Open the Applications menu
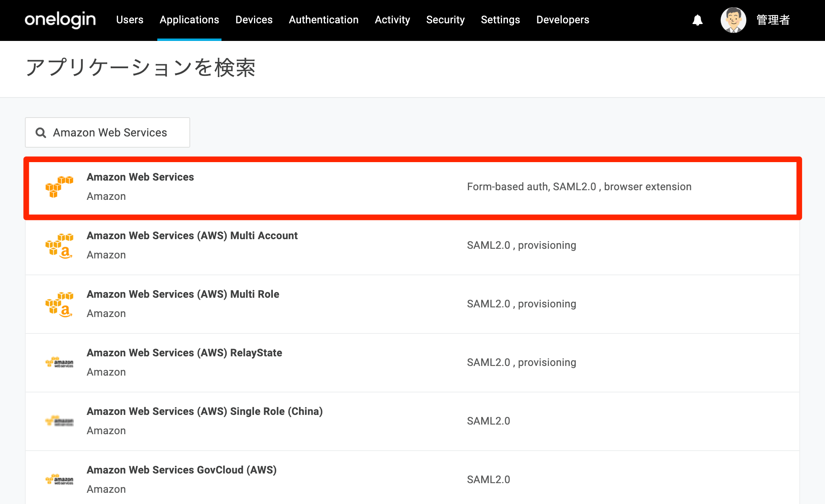Viewport: 825px width, 504px height. point(189,20)
